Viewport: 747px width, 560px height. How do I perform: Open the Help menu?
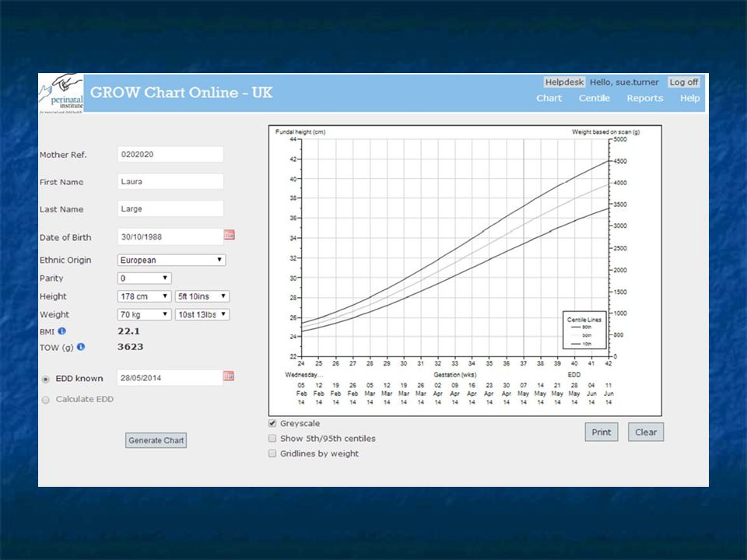click(x=689, y=98)
